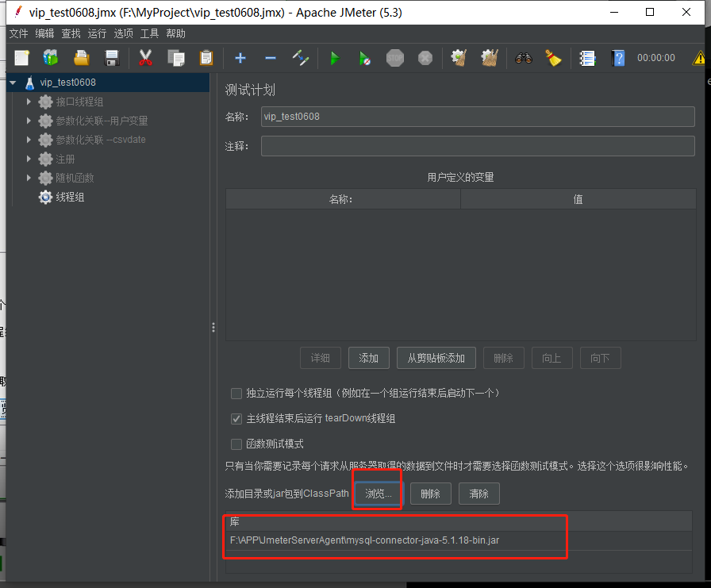Open the Templates icon
This screenshot has width=711, height=588.
[x=51, y=58]
